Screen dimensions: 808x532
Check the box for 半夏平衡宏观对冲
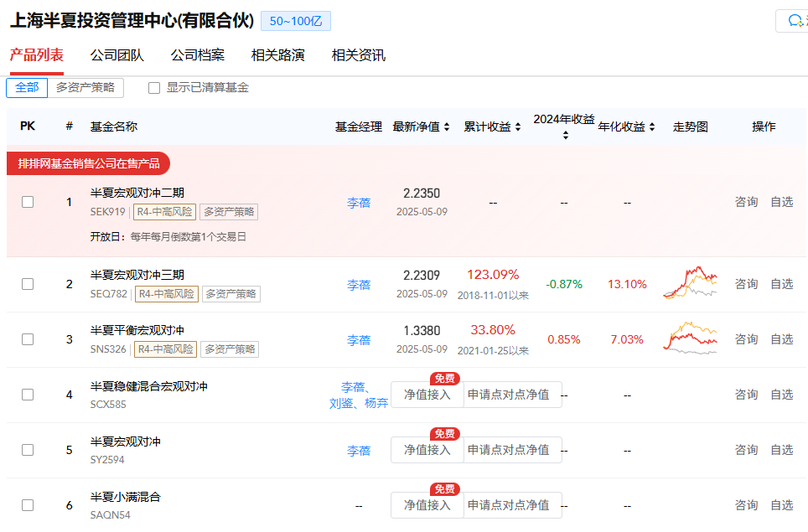coord(28,339)
